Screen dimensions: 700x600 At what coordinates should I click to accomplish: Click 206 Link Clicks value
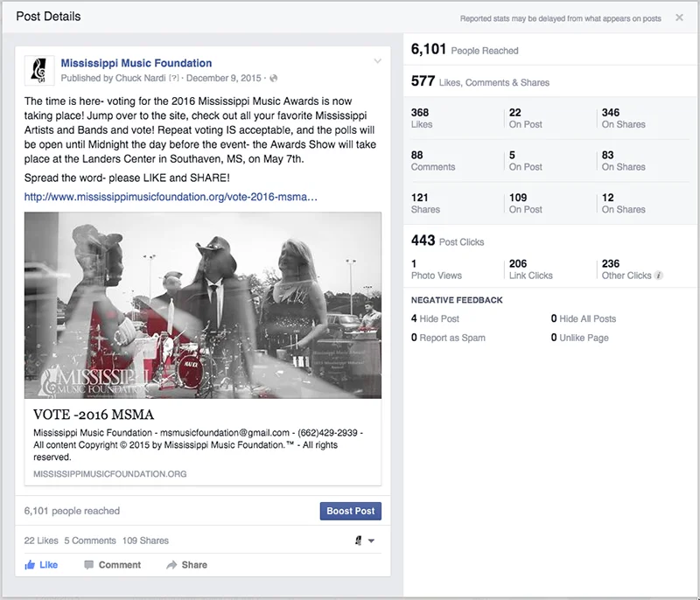531,269
